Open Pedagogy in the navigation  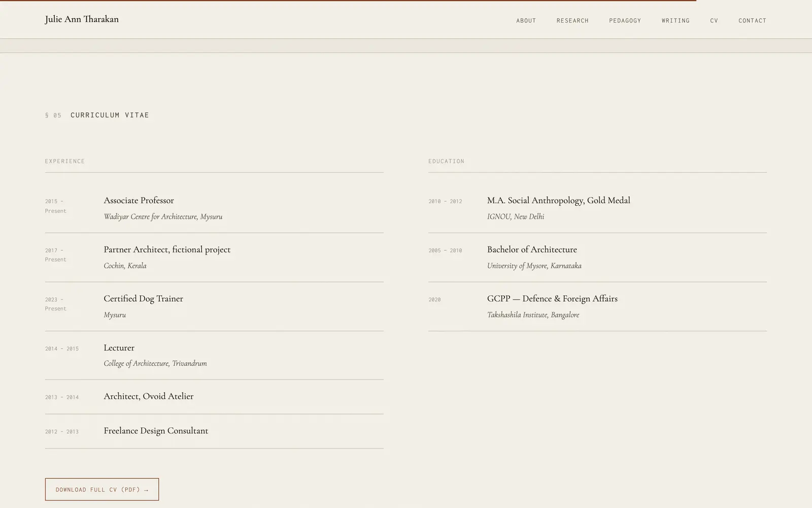click(x=625, y=21)
